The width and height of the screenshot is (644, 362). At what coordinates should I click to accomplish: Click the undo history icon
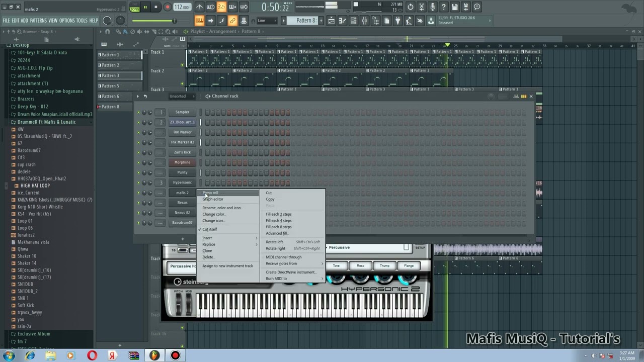(411, 7)
